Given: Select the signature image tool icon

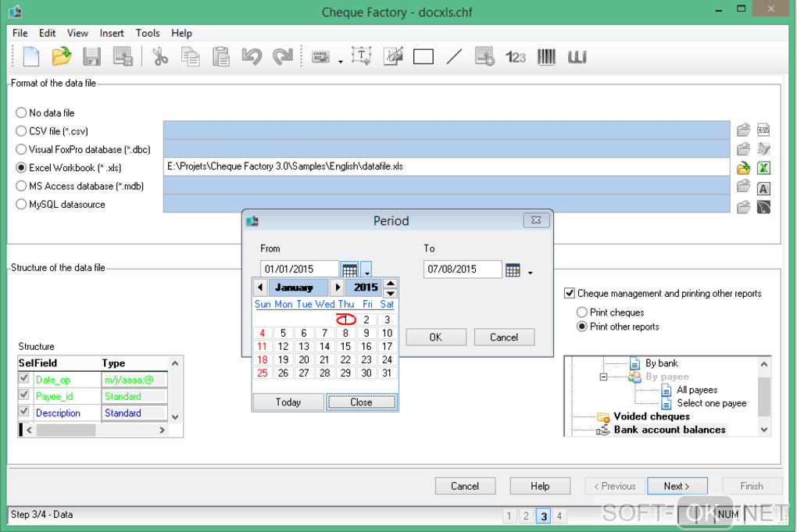Looking at the screenshot, I should click(x=393, y=56).
